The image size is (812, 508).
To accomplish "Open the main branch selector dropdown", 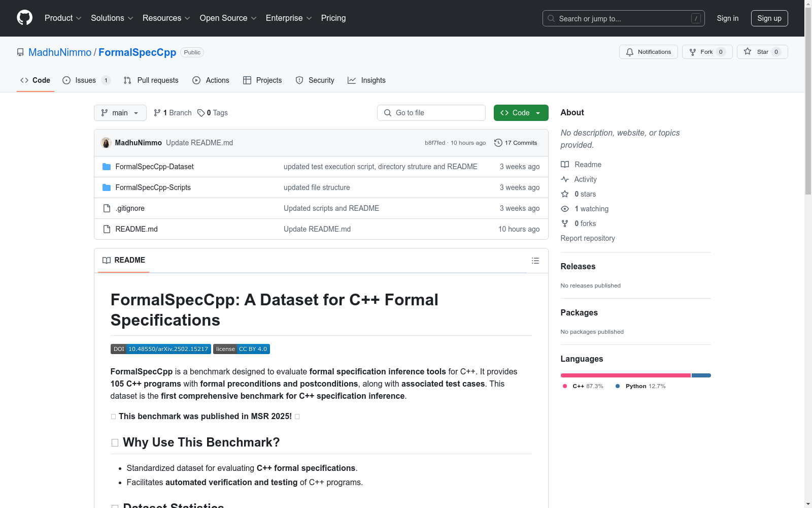I will coord(120,113).
